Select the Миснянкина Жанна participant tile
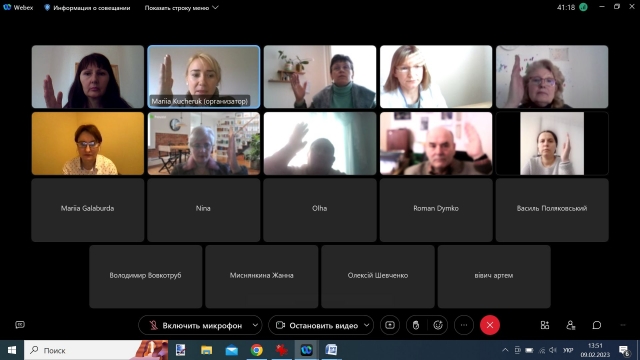Viewport: 640px width, 360px height. pyautogui.click(x=262, y=277)
